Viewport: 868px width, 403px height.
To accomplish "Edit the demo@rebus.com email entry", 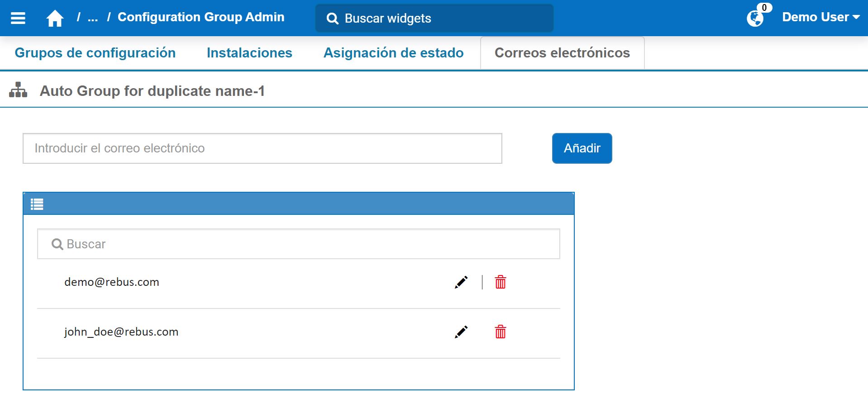I will pyautogui.click(x=461, y=282).
